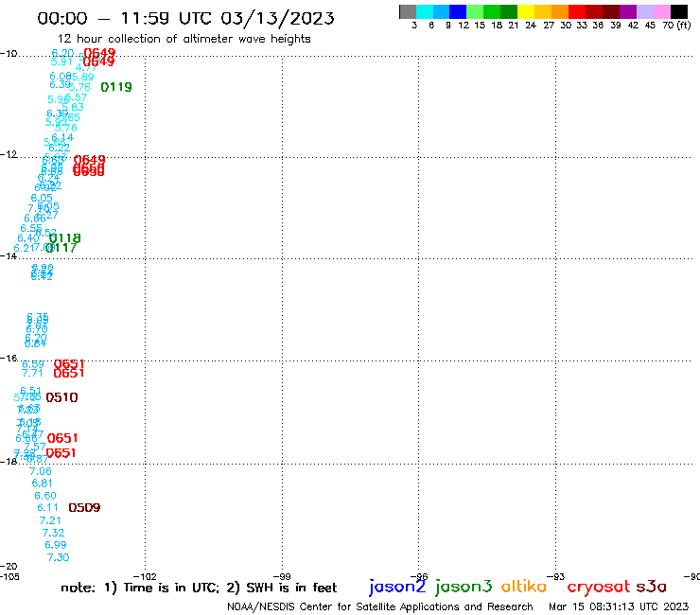Click the '(ft)' unit label in legend
700x615 pixels.
pyautogui.click(x=684, y=25)
